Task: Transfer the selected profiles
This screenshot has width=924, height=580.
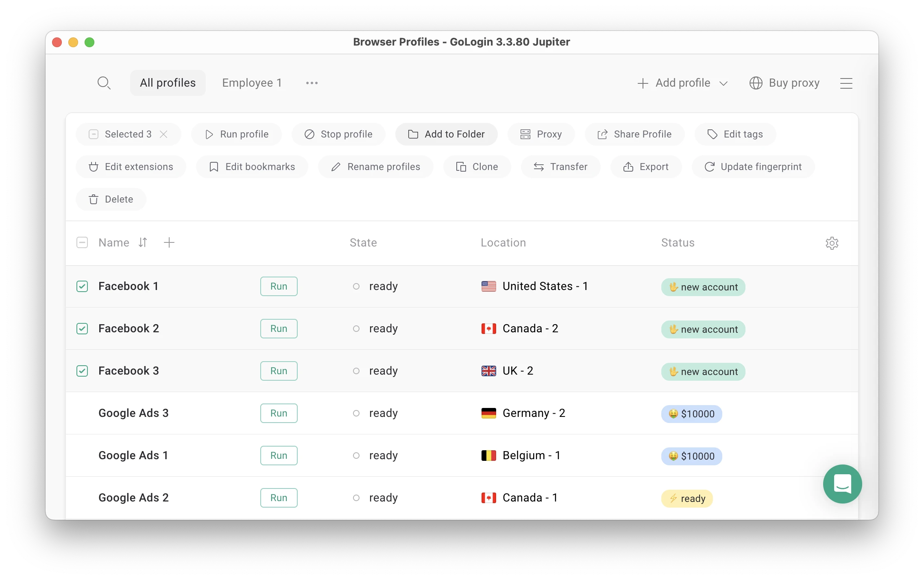Action: pyautogui.click(x=561, y=167)
